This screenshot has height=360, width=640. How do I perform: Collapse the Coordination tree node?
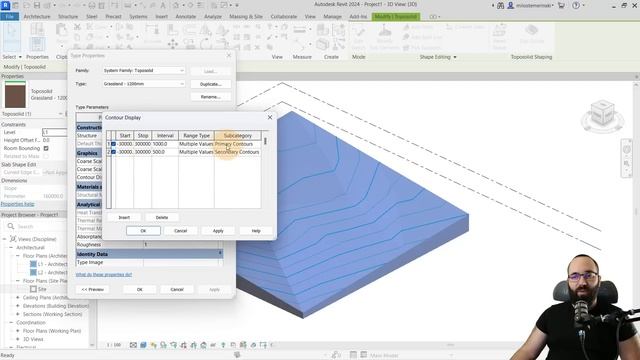click(11, 322)
